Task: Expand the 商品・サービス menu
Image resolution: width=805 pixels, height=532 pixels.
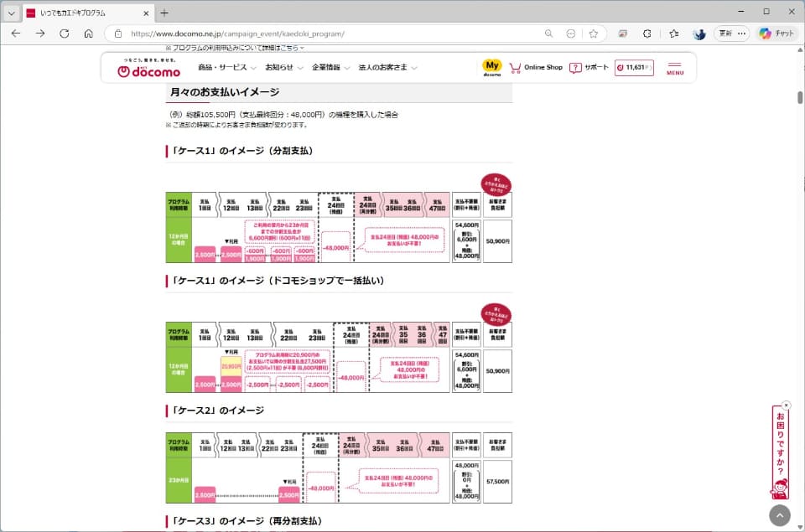Action: [x=227, y=67]
